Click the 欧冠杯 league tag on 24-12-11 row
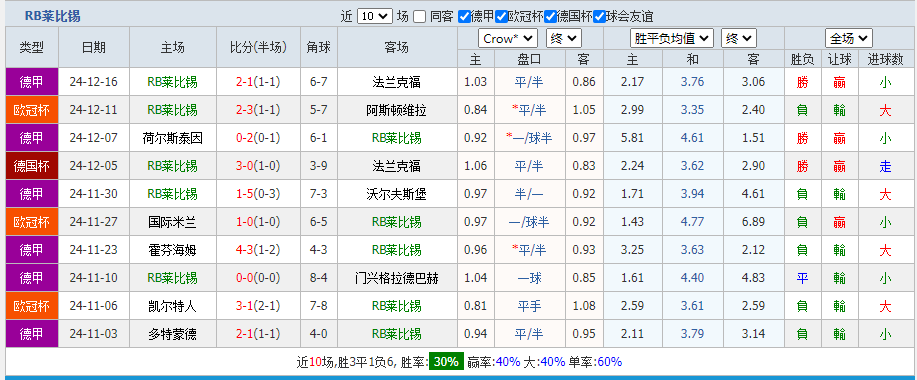The height and width of the screenshot is (380, 917). 32,110
